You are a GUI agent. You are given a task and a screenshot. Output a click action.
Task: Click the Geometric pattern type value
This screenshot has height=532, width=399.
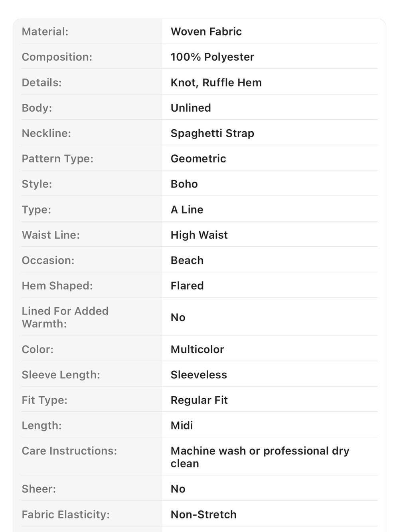[x=198, y=159]
